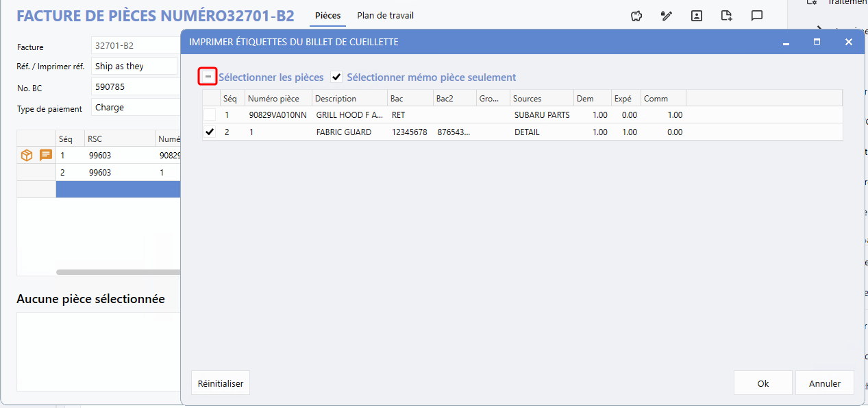Open the speech bubble comments icon
This screenshot has height=408, width=868.
coord(757,16)
